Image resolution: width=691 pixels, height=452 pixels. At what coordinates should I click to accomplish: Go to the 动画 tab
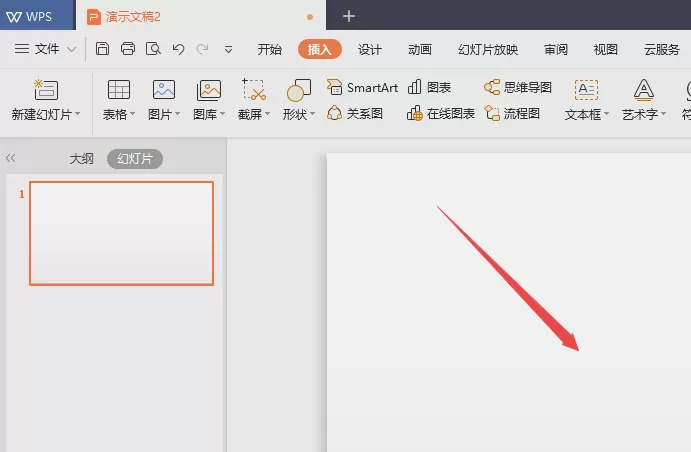[x=420, y=49]
